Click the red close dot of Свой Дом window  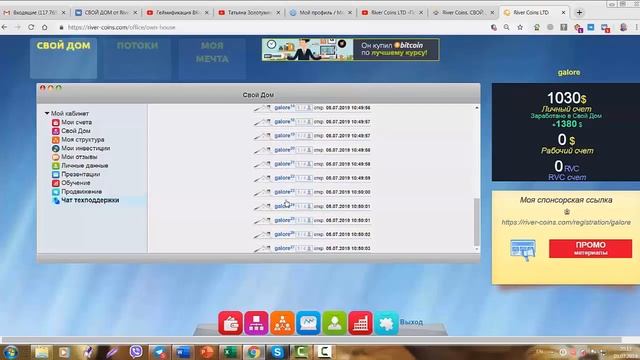coord(42,88)
